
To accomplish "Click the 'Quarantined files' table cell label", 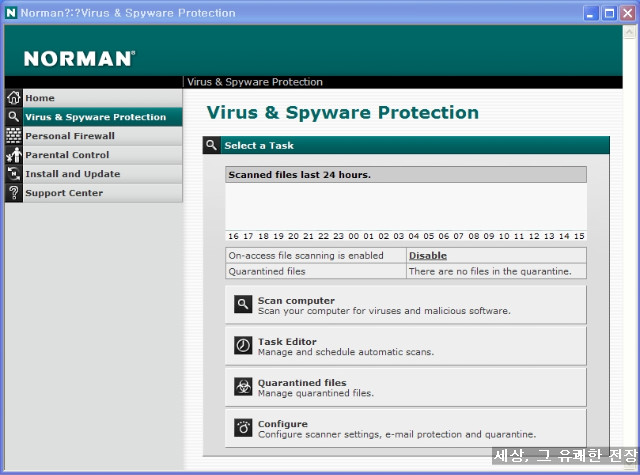I will 267,271.
